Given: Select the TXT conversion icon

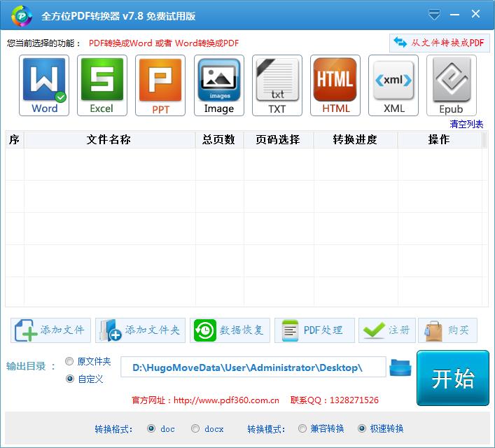Looking at the screenshot, I should coord(277,85).
